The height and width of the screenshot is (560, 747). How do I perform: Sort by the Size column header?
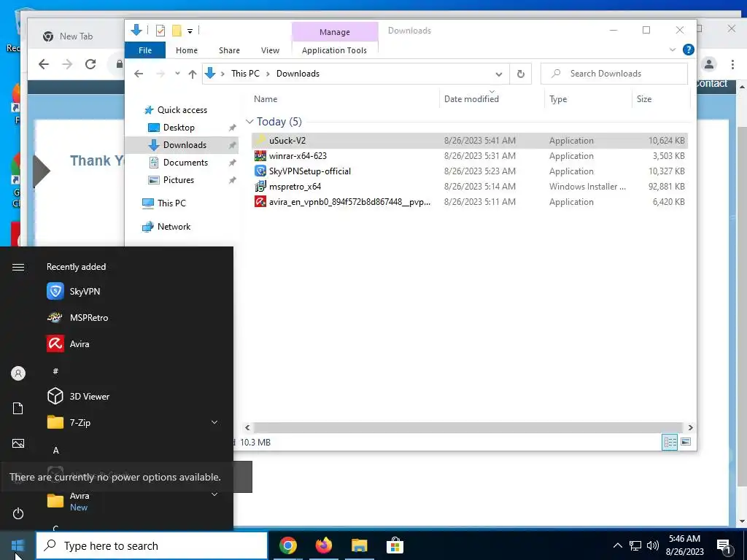point(644,99)
